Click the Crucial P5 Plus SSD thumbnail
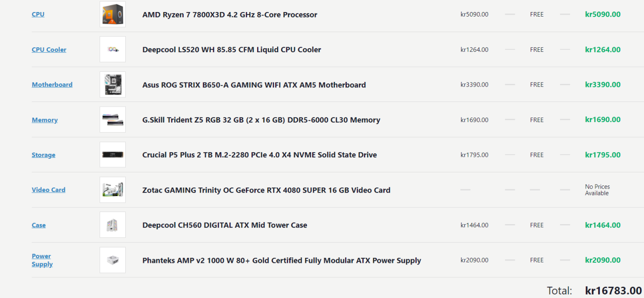 pos(112,155)
